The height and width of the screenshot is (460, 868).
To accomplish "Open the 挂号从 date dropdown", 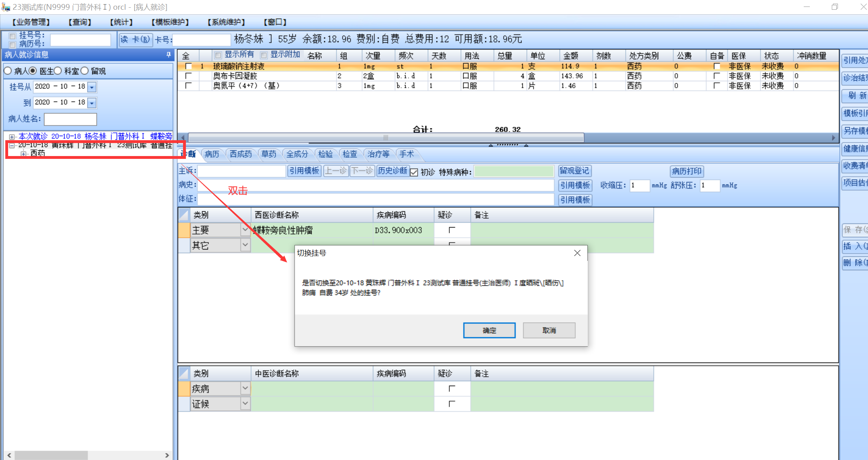I will point(92,87).
